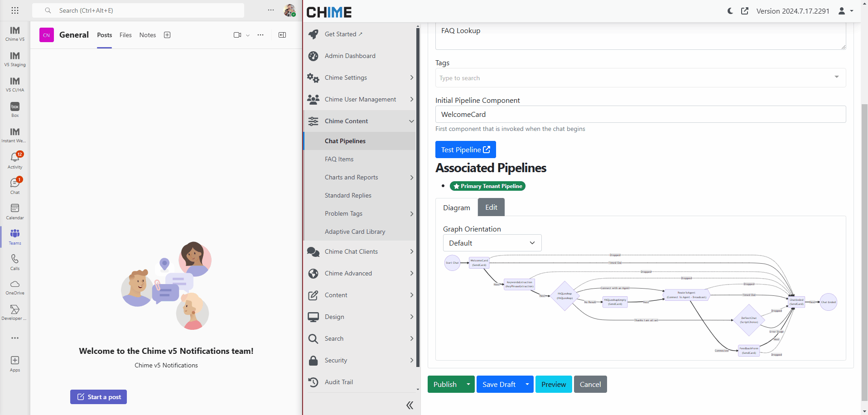Open Teams settings and more ellipsis

pos(271,10)
